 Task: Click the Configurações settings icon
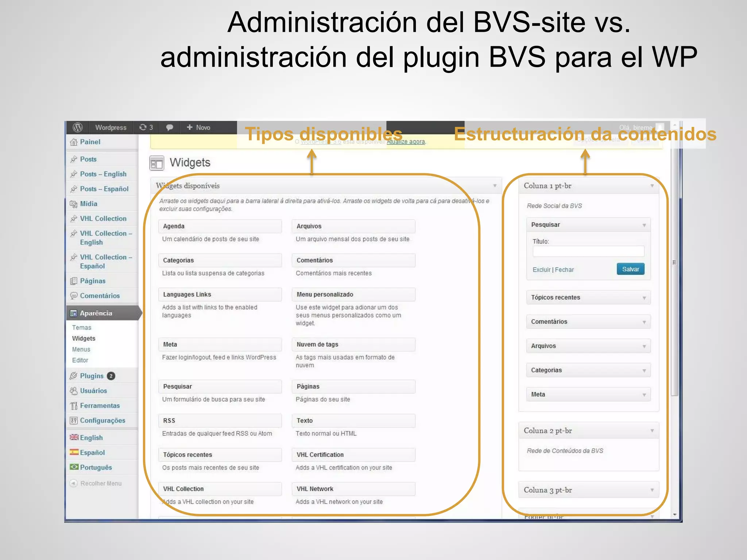point(74,420)
